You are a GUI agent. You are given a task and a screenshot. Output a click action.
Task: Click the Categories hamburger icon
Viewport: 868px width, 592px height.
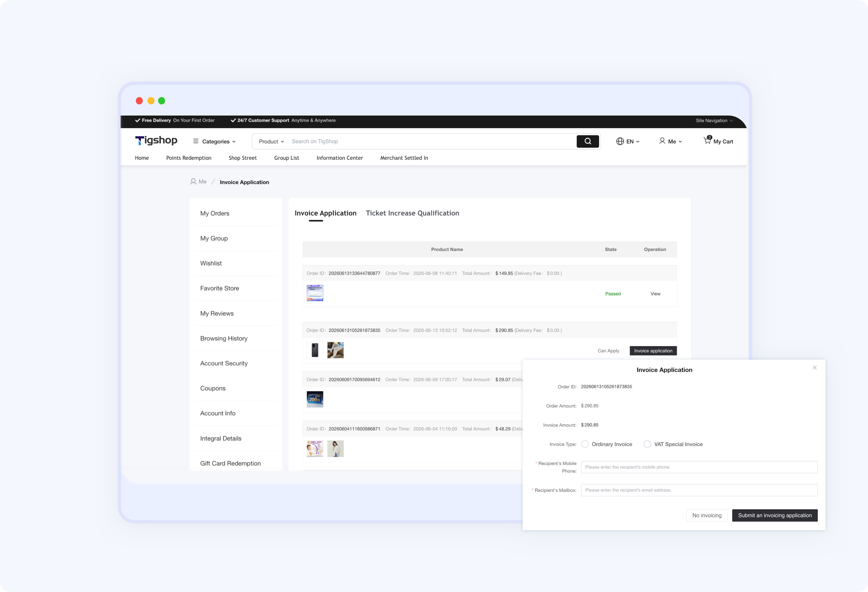pos(195,141)
